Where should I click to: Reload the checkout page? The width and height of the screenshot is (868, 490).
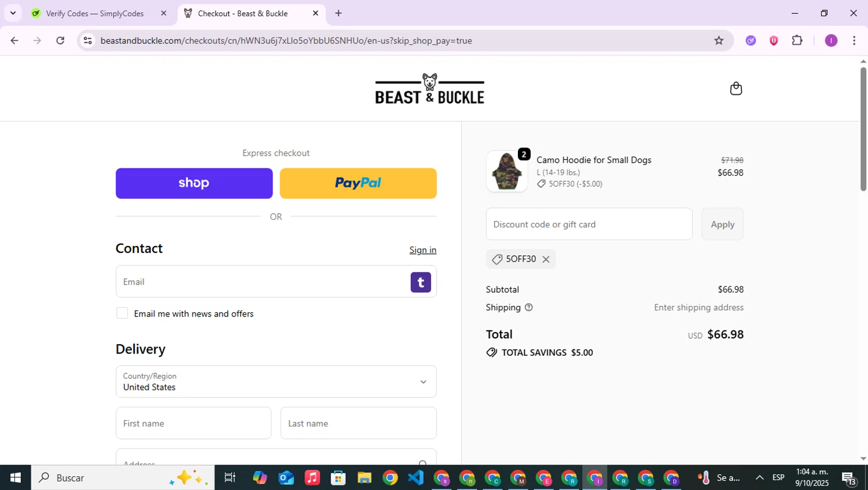tap(60, 40)
